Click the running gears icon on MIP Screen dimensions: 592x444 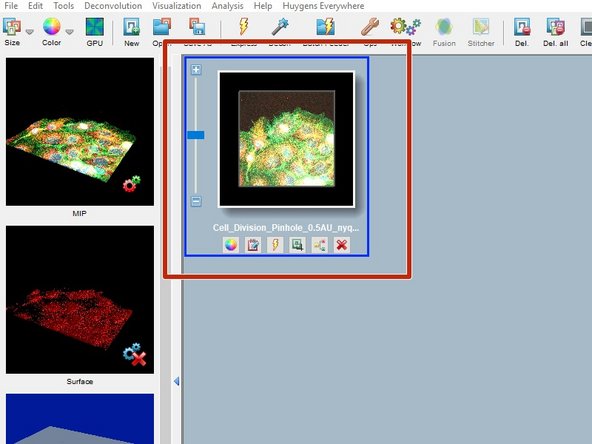coord(131,183)
